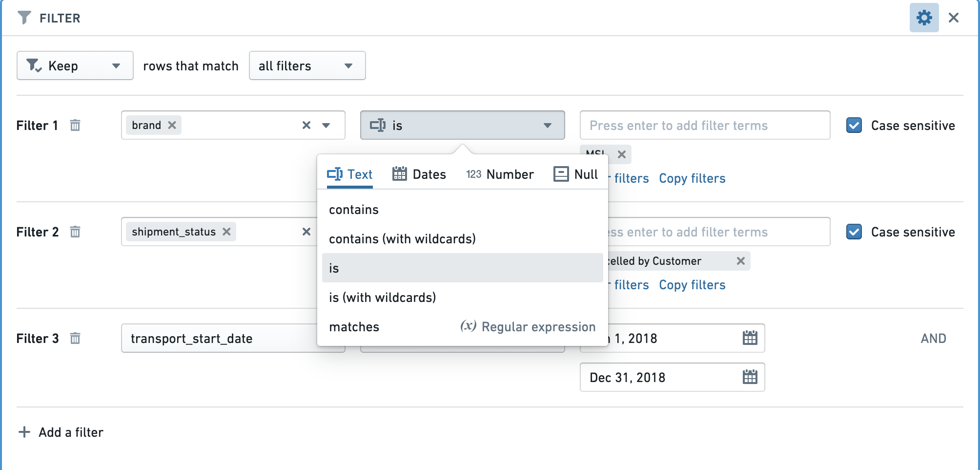Clear the Filter 1 column selection
980x470 pixels.
click(306, 125)
